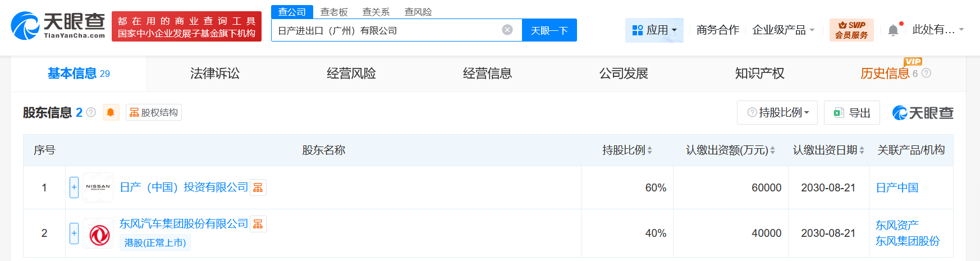Screen dimensions: 980x261
Task: Click the help icon next to 股东信息
Action: pos(91,112)
